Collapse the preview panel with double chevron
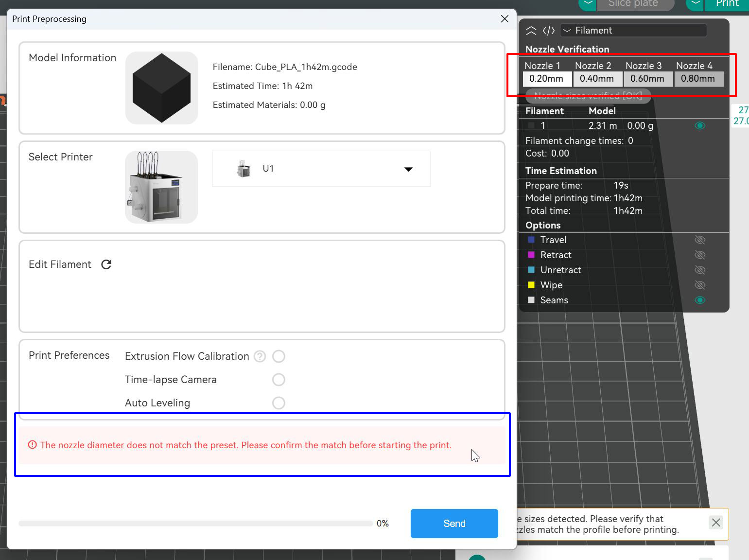This screenshot has height=560, width=749. 531,31
